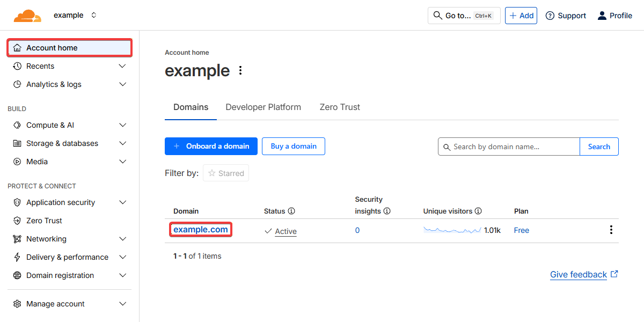
Task: Click the Security insights info icon
Action: pyautogui.click(x=387, y=211)
